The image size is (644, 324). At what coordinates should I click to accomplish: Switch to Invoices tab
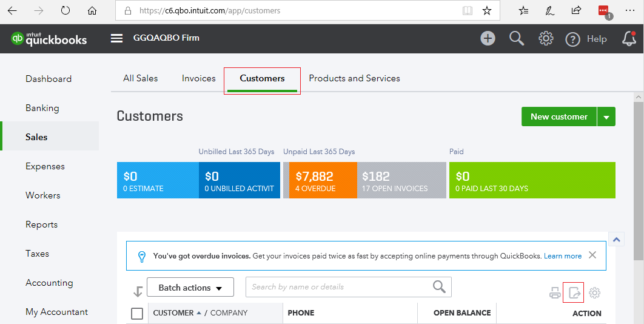click(199, 78)
